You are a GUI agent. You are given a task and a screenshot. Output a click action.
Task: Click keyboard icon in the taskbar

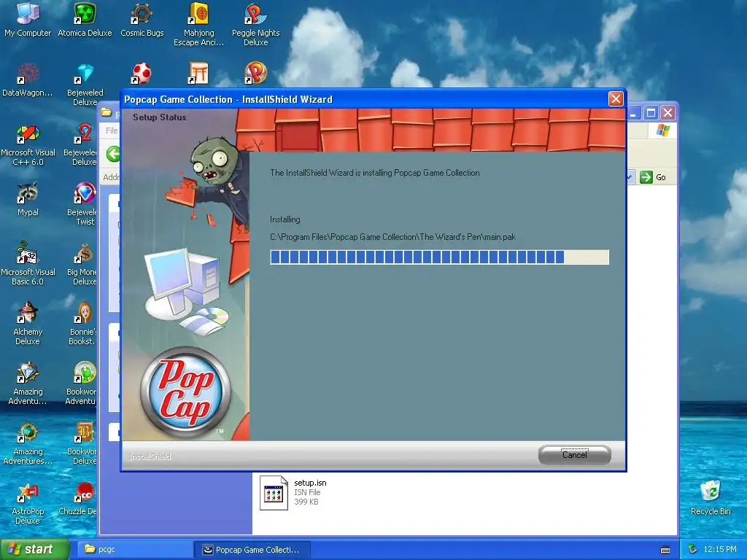click(665, 550)
